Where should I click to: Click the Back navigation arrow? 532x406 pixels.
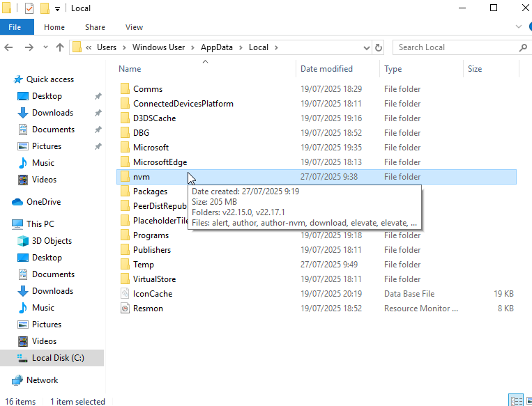[x=8, y=47]
